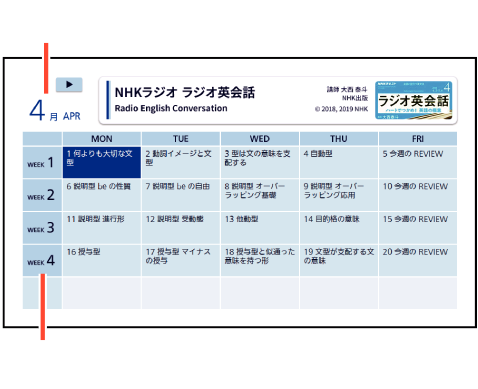Open lesson 17 授与型 マイナスの授与
This screenshot has width=478, height=389.
pos(181,260)
